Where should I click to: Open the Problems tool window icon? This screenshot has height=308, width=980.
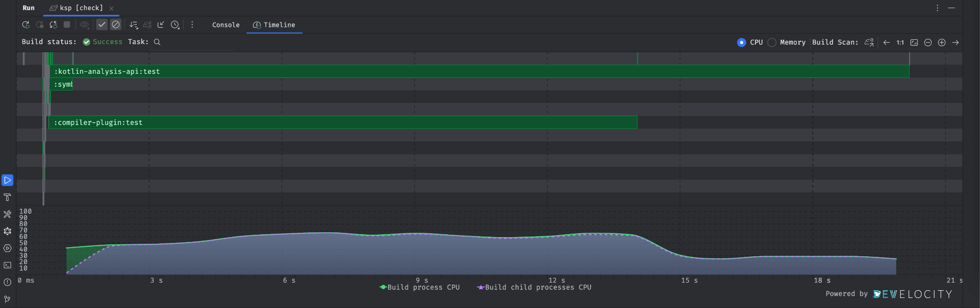[x=8, y=282]
